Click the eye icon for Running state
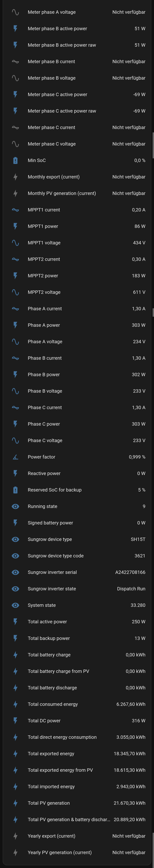 click(x=15, y=506)
